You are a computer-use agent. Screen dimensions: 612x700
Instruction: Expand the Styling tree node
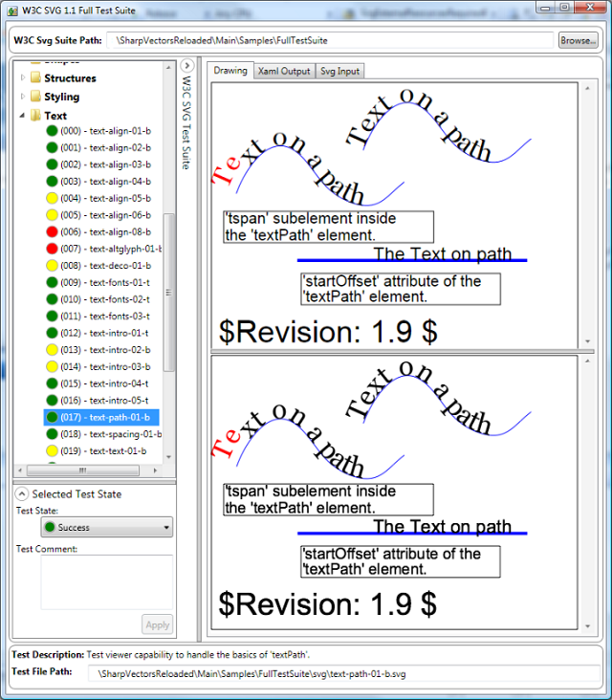click(23, 97)
